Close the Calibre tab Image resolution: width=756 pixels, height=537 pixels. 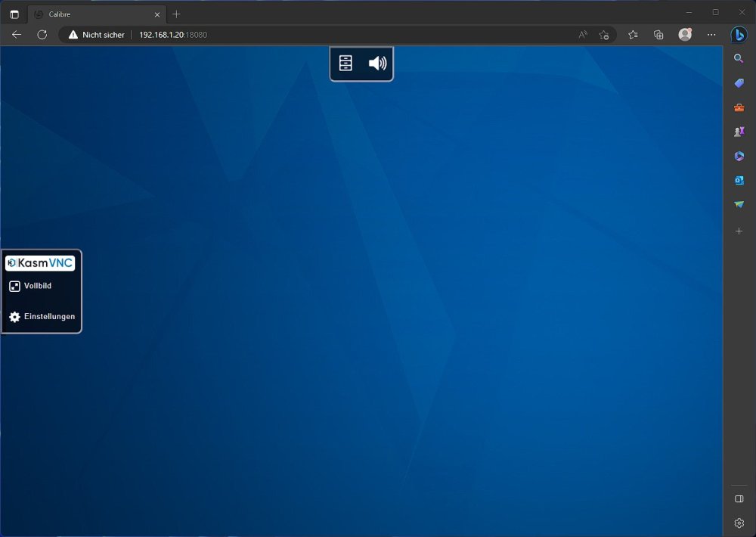point(157,14)
